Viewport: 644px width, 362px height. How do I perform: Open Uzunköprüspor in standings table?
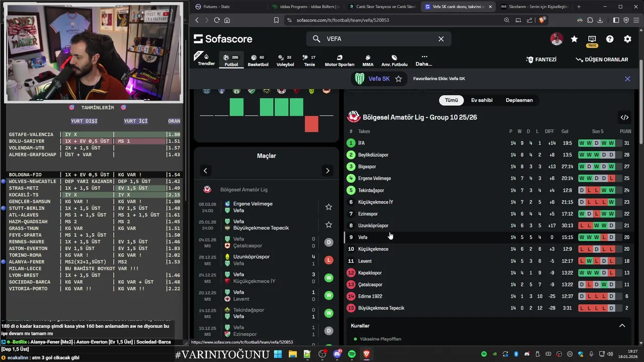[x=489, y=225]
